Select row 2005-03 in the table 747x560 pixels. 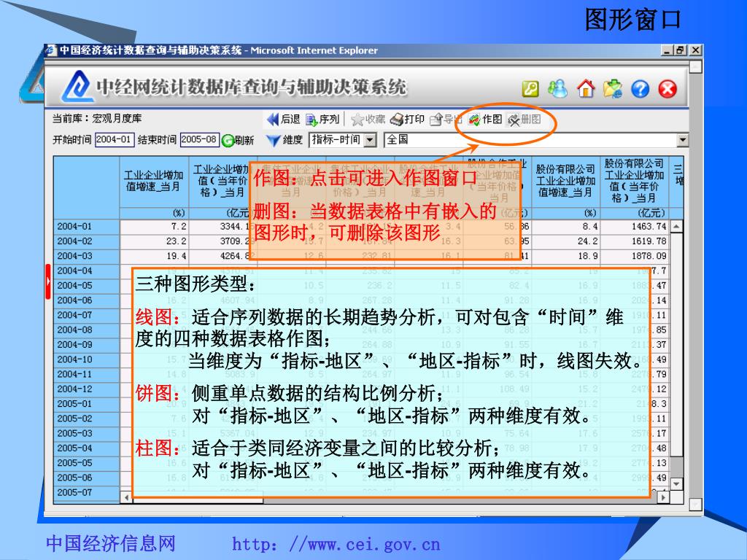click(x=86, y=433)
